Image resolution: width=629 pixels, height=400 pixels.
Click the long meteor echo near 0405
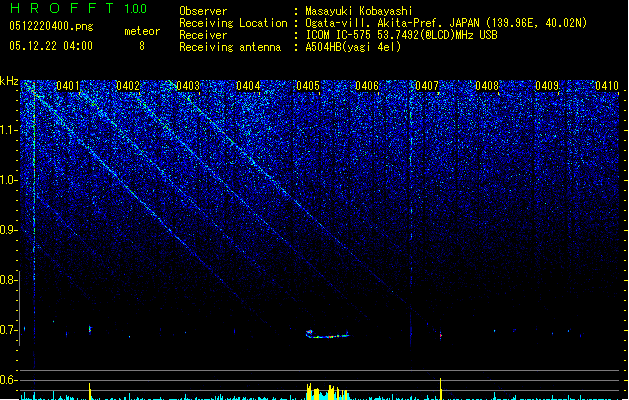[327, 335]
